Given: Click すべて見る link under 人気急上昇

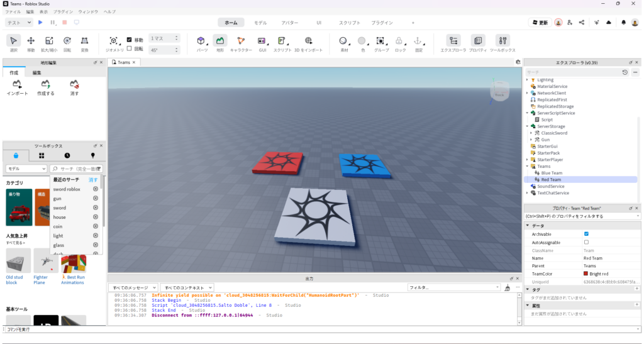Looking at the screenshot, I should (16, 243).
